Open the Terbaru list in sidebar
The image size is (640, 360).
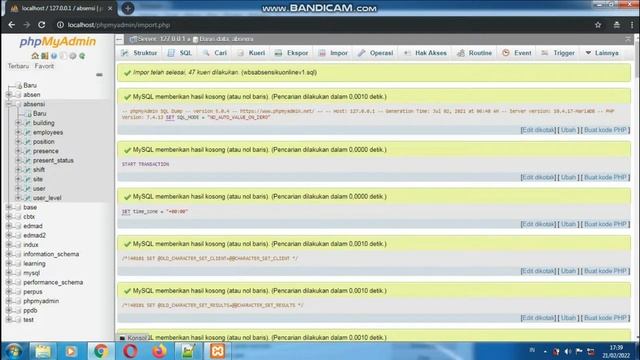(x=18, y=66)
